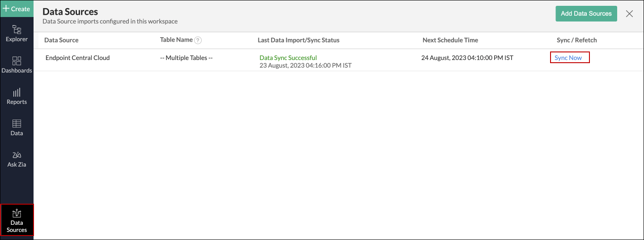644x240 pixels.
Task: Click the Multiple Tables cell
Action: pos(186,58)
